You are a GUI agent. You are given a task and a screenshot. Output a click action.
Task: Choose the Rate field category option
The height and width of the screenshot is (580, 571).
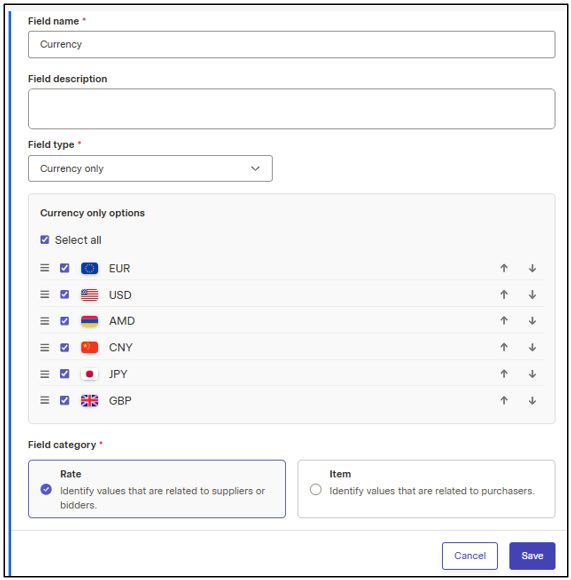(x=157, y=489)
